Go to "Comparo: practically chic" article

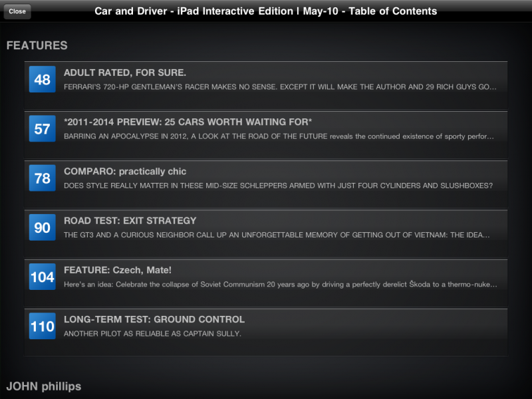125,172
